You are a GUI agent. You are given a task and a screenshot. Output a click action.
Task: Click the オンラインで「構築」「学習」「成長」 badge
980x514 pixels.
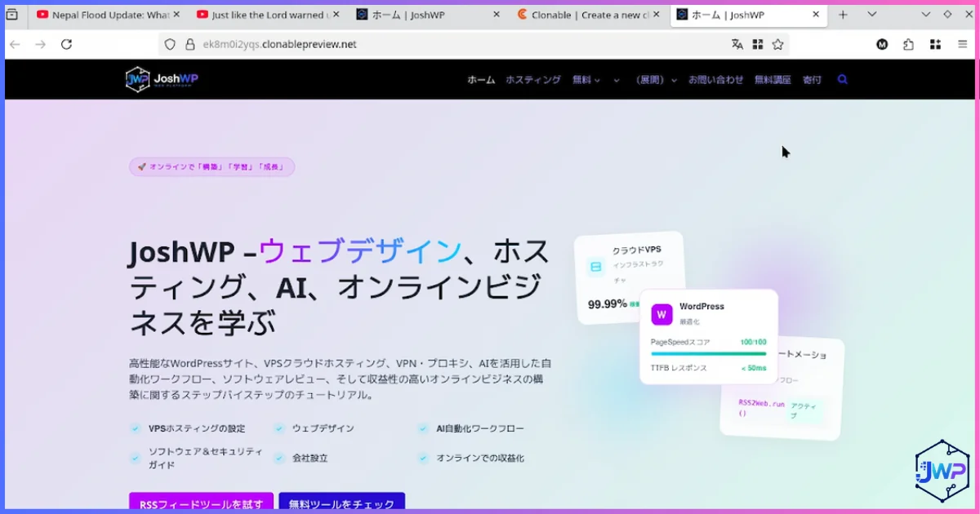click(212, 166)
